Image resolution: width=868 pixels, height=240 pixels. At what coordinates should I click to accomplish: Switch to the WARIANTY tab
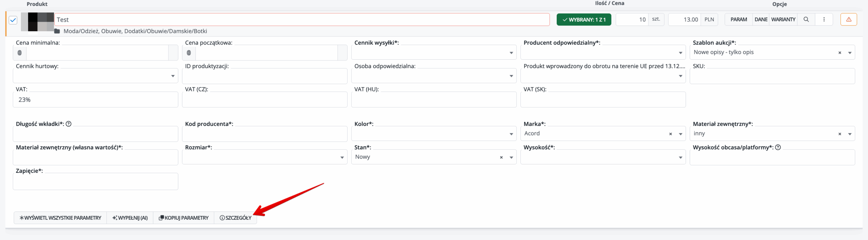[783, 19]
